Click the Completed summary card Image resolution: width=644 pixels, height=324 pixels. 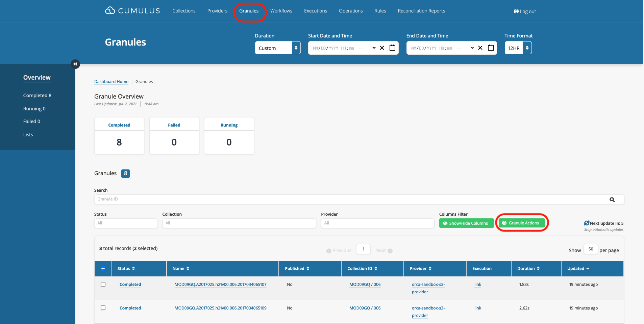pyautogui.click(x=119, y=136)
